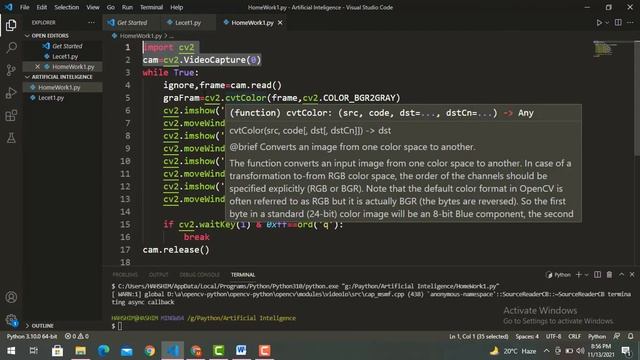Screen dimensions: 640x360
Task: Click the Run Python File play button
Action: [599, 23]
